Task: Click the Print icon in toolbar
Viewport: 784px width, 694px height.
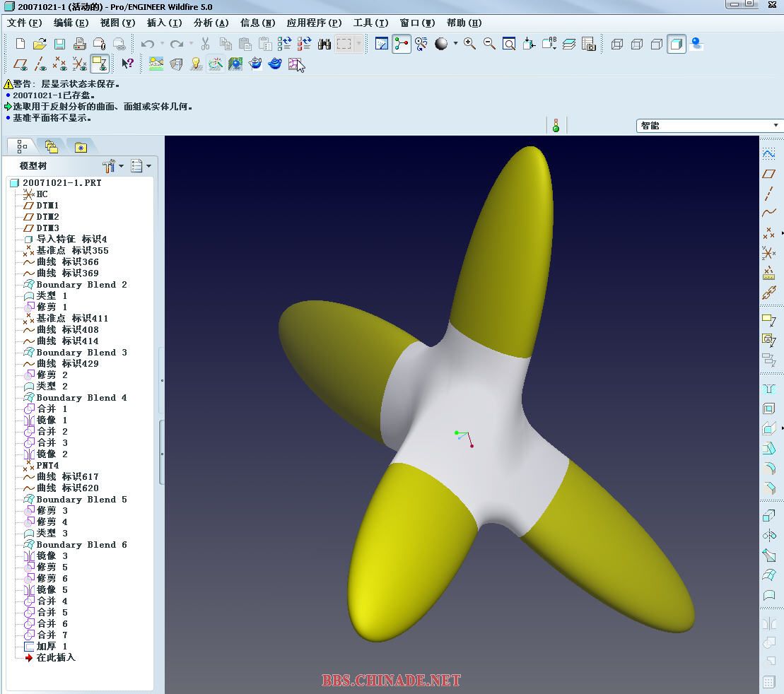Action: (x=80, y=44)
